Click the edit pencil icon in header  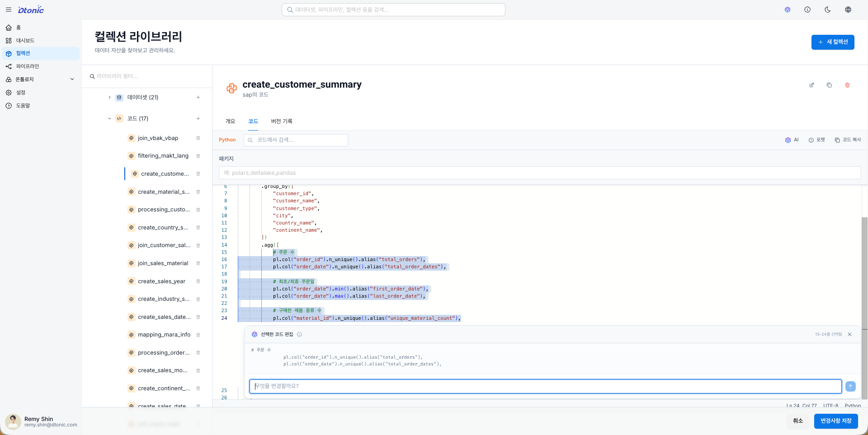(x=811, y=85)
